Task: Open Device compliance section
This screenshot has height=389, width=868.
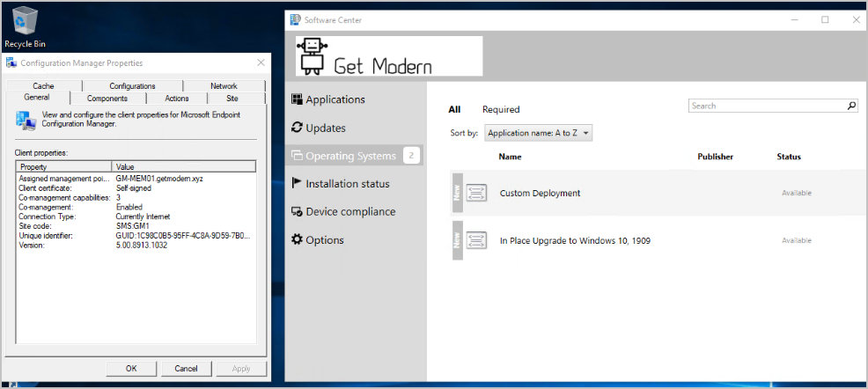Action: (x=350, y=212)
